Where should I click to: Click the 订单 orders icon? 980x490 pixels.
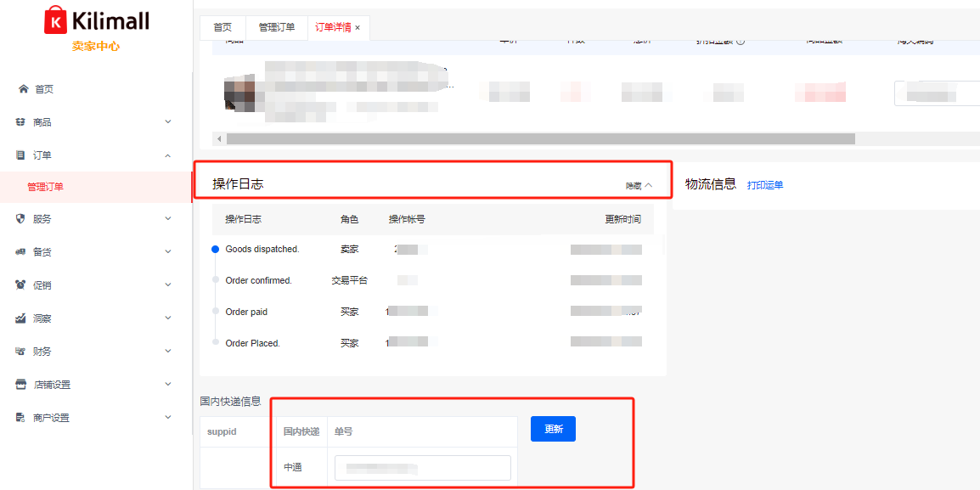point(21,155)
